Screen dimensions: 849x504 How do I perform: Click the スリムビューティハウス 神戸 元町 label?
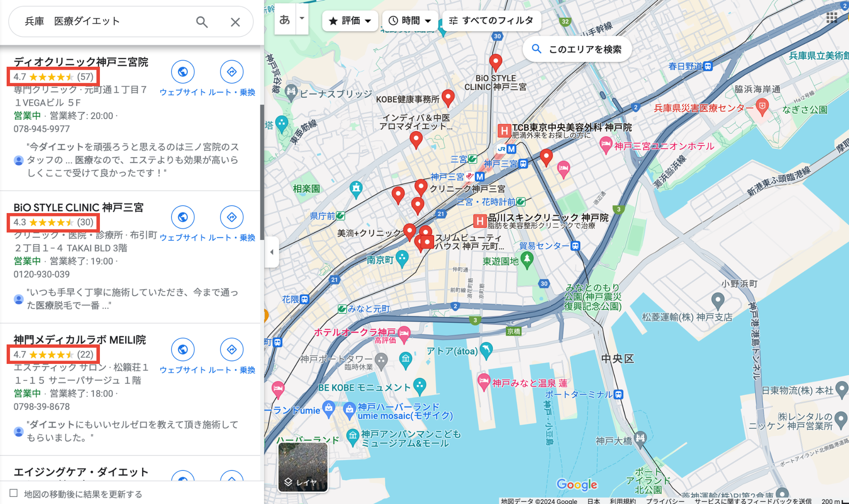pyautogui.click(x=469, y=242)
